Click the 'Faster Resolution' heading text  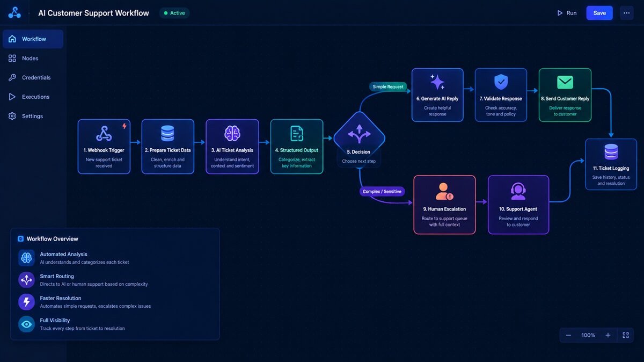tap(61, 299)
